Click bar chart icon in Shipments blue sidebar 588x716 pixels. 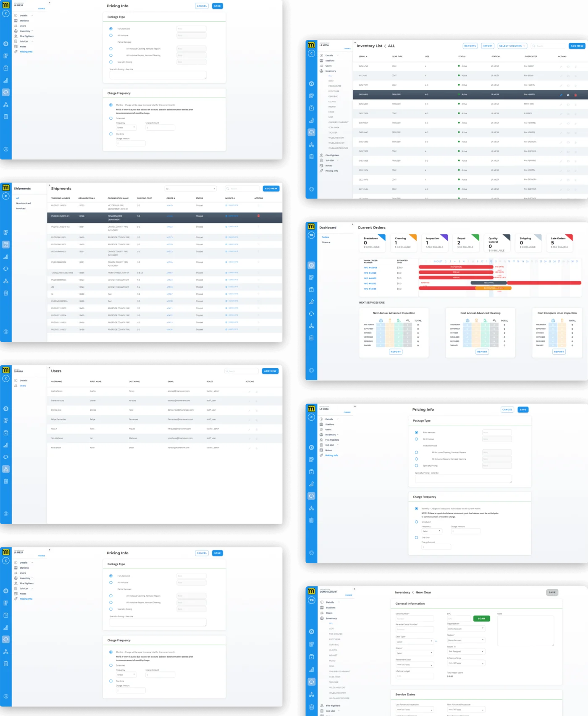point(6,257)
